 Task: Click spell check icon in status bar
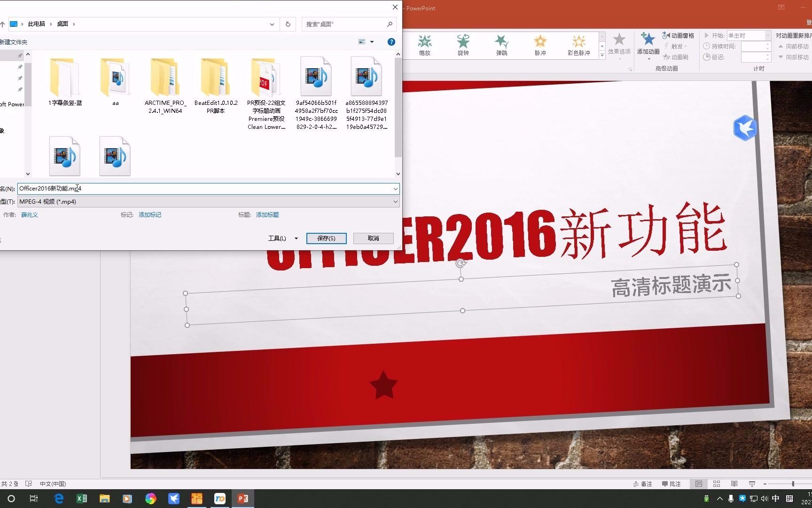[x=29, y=484]
